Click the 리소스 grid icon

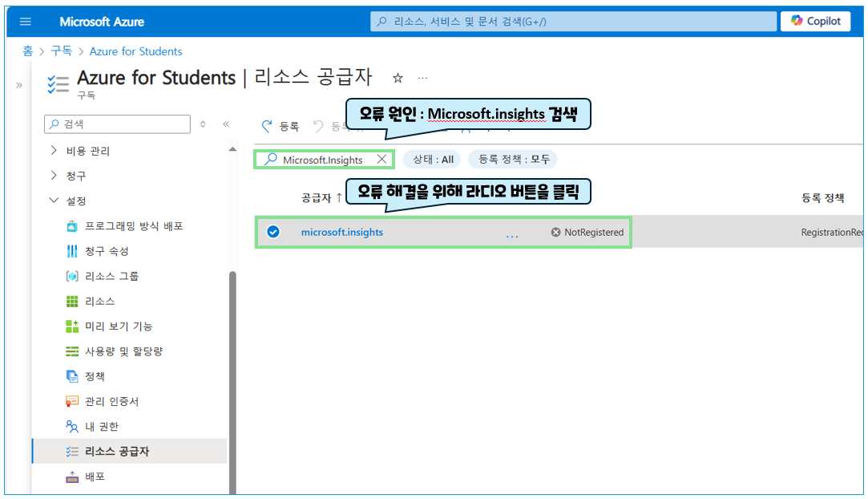click(x=72, y=302)
